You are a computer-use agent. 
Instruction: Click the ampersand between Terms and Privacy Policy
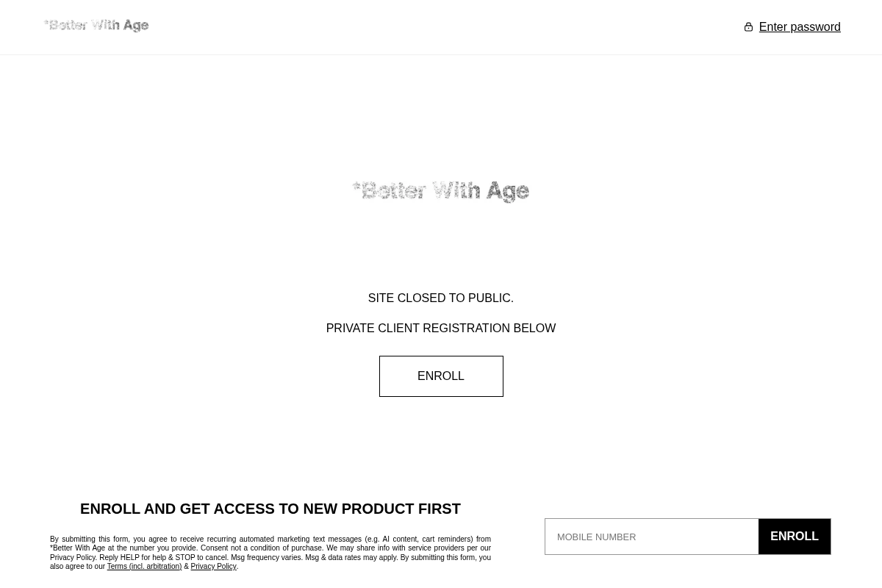186,566
